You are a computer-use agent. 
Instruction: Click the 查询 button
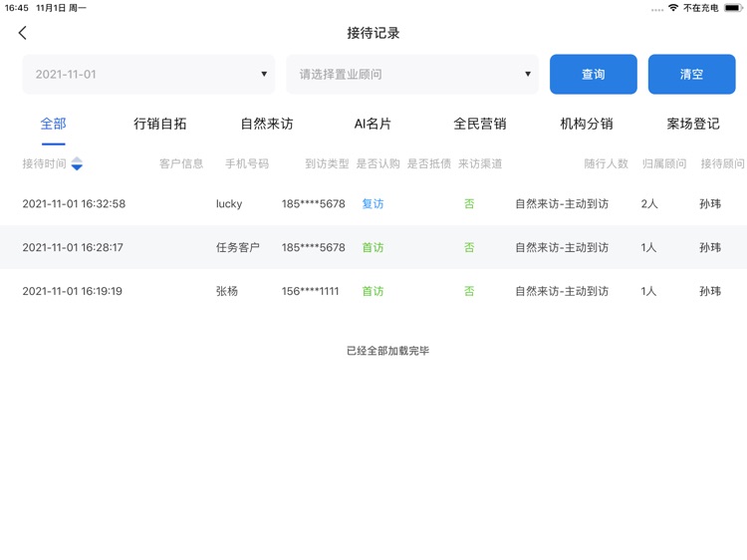click(x=594, y=74)
